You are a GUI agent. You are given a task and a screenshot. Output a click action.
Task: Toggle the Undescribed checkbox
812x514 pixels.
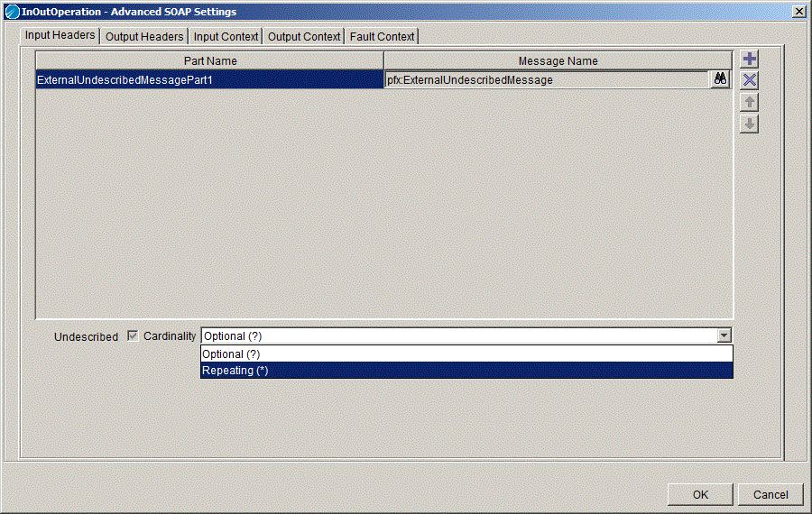coord(133,336)
